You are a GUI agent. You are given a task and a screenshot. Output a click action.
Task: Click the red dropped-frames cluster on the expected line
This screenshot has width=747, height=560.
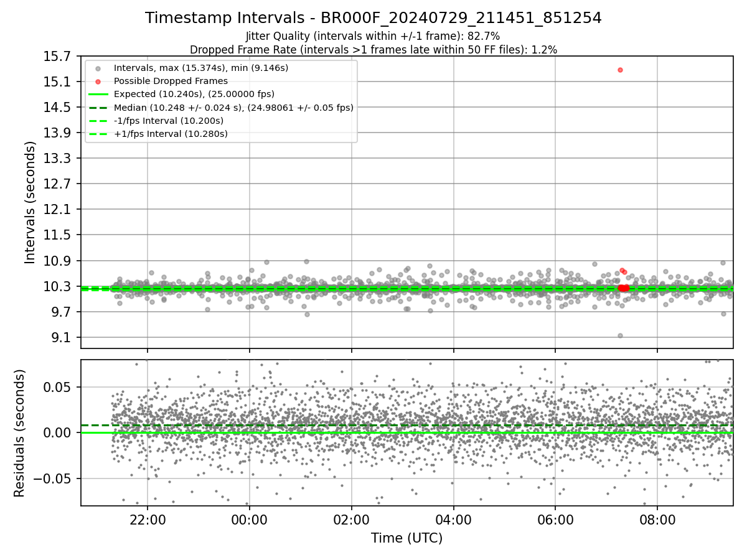click(624, 288)
